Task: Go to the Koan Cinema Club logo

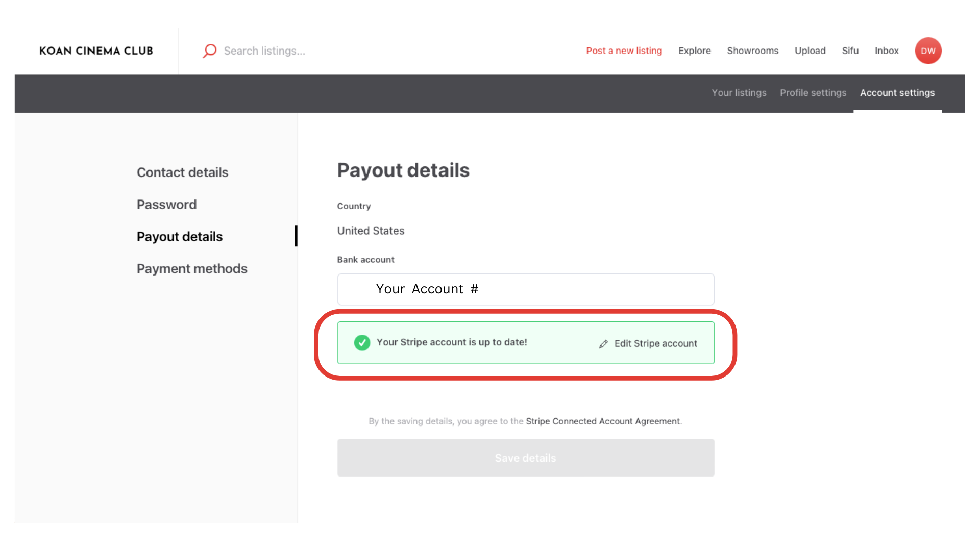Action: tap(96, 51)
